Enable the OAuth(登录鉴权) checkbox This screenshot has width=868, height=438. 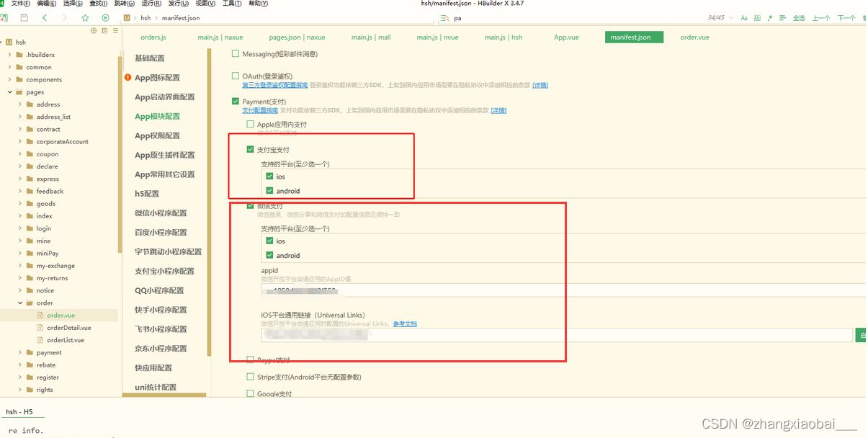pyautogui.click(x=236, y=76)
